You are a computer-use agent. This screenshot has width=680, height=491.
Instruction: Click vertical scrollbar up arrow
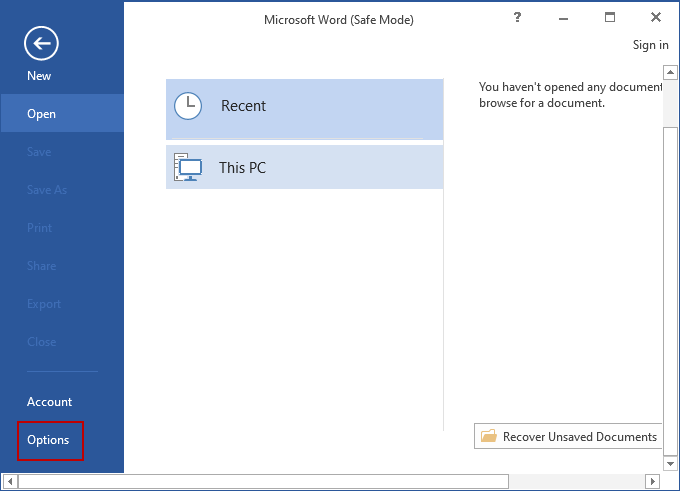tap(670, 72)
